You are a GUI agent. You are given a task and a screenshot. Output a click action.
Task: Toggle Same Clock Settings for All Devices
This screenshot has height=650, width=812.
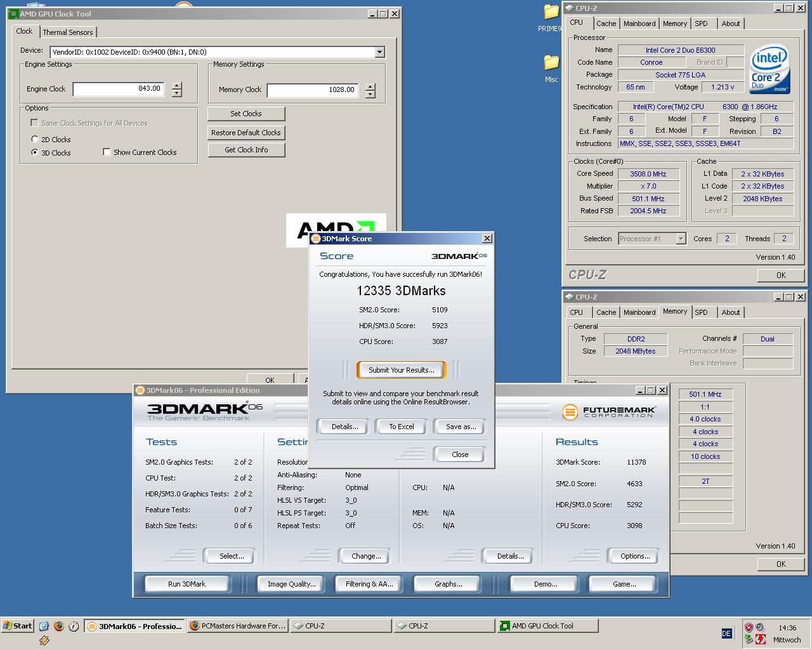(35, 123)
